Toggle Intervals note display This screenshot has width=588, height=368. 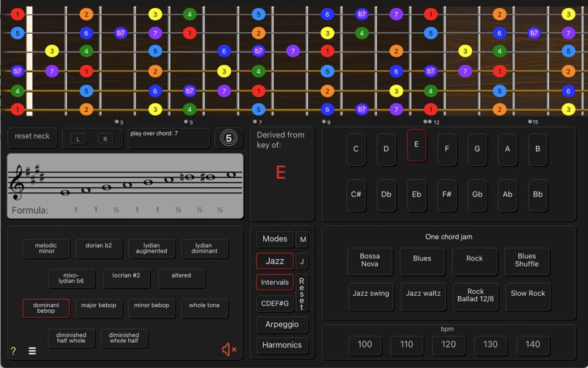pyautogui.click(x=275, y=283)
